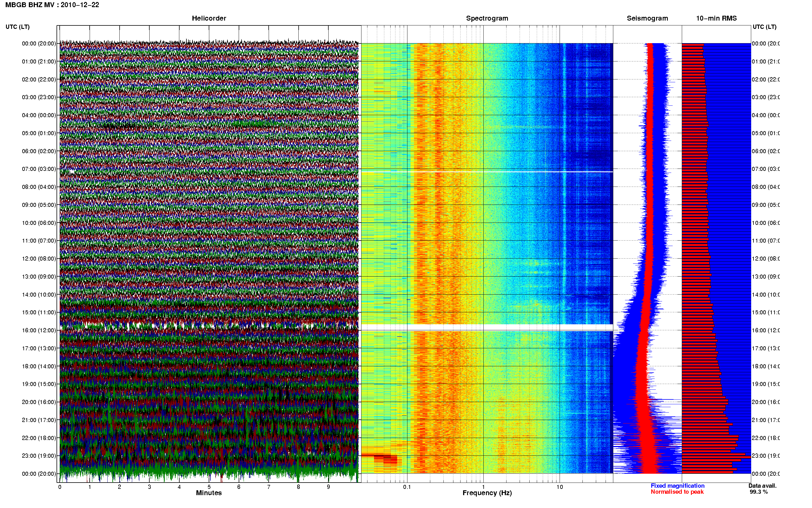Click the right-side UTC (LT) axis label
The width and height of the screenshot is (812, 508).
click(764, 27)
